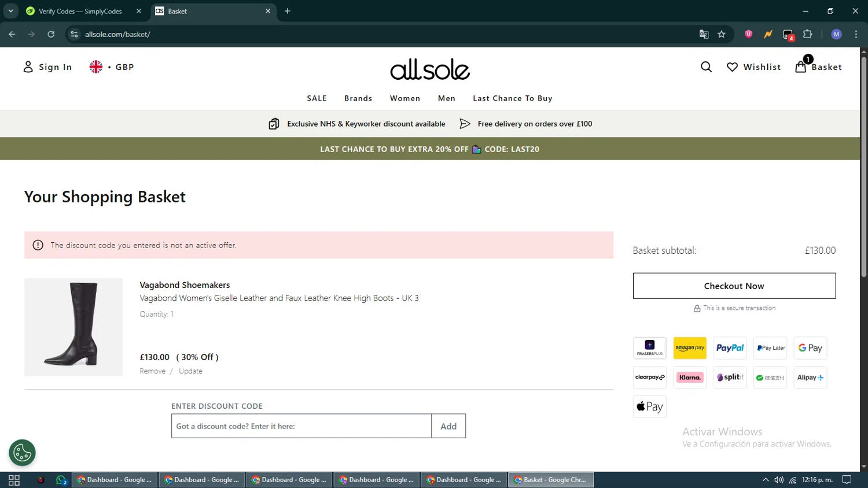This screenshot has height=488, width=868.
Task: Select the Apple Pay icon
Action: pyautogui.click(x=650, y=406)
